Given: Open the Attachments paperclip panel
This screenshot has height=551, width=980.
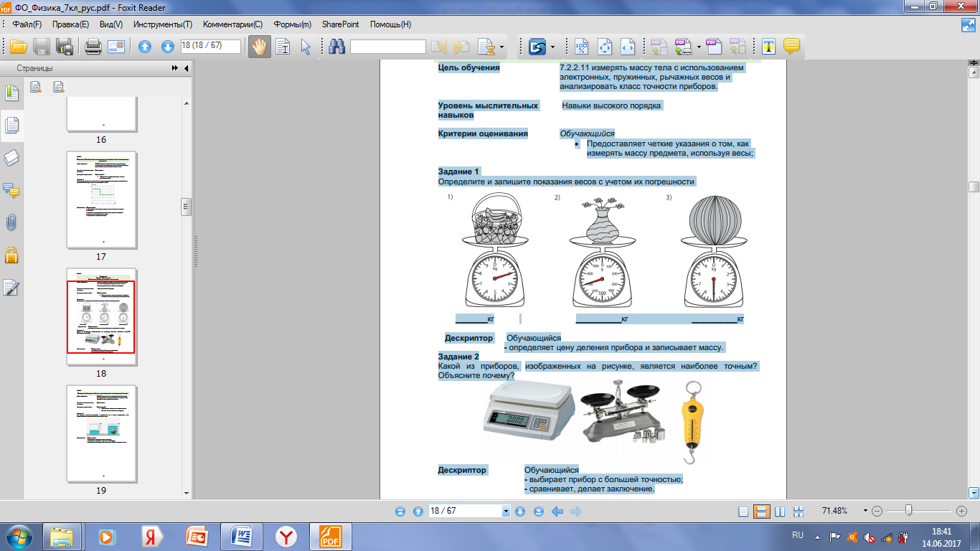Looking at the screenshot, I should pyautogui.click(x=11, y=222).
